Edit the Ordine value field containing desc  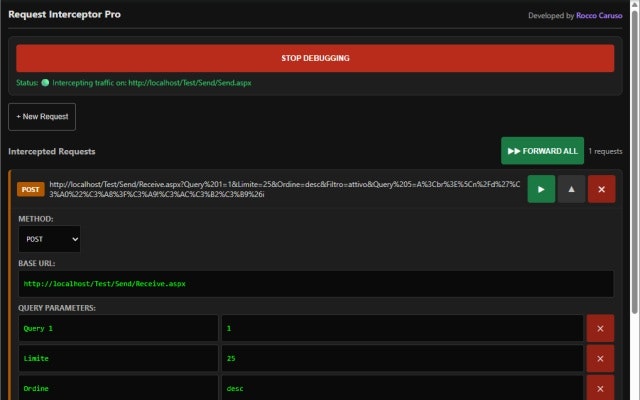coord(402,388)
